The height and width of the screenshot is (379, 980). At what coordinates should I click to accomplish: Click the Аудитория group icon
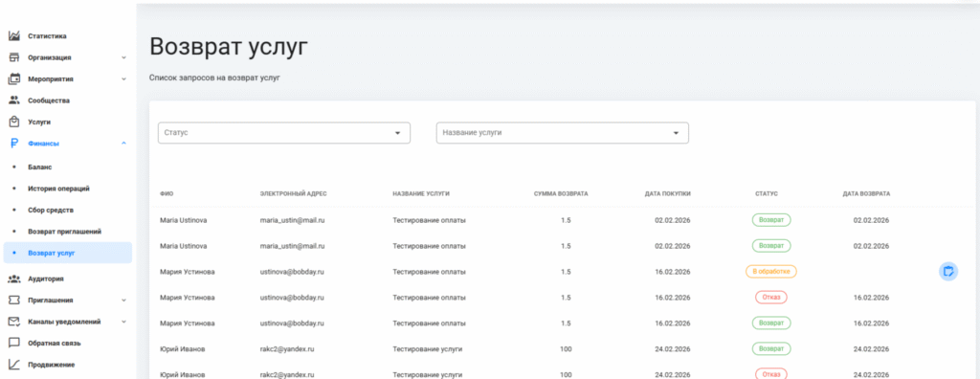click(14, 279)
